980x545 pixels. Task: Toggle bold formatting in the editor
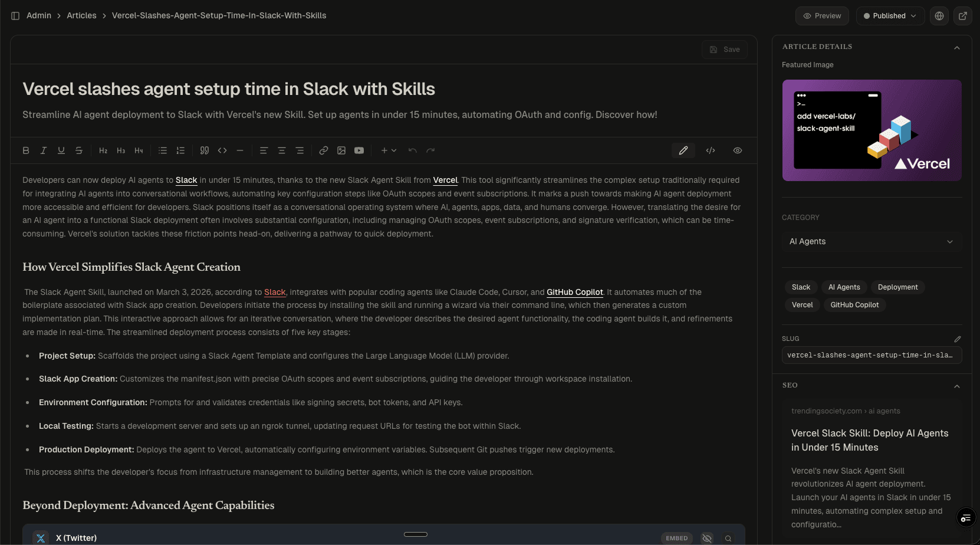26,150
